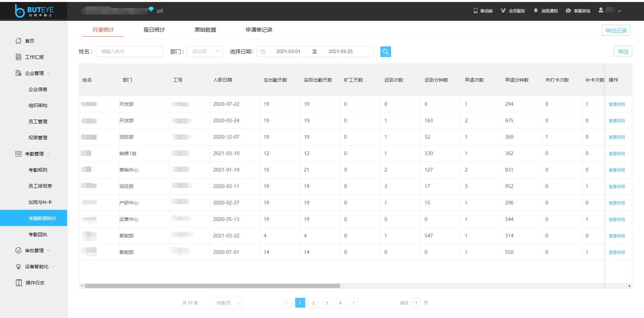Open the 移动端 mobile icon in top bar

[x=475, y=10]
